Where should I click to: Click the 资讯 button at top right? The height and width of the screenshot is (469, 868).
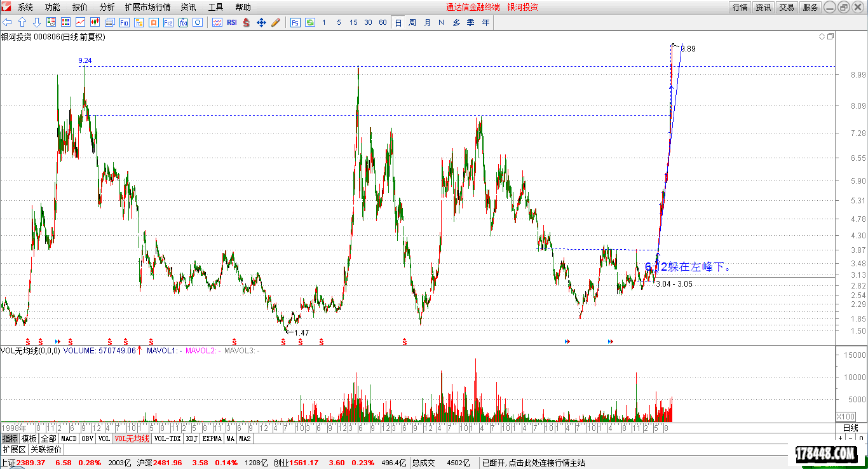[763, 7]
